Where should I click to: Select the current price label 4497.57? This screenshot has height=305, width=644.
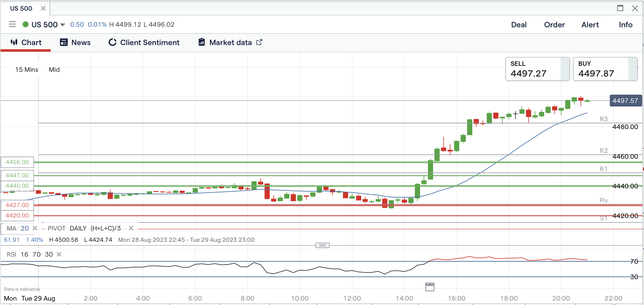coord(625,101)
